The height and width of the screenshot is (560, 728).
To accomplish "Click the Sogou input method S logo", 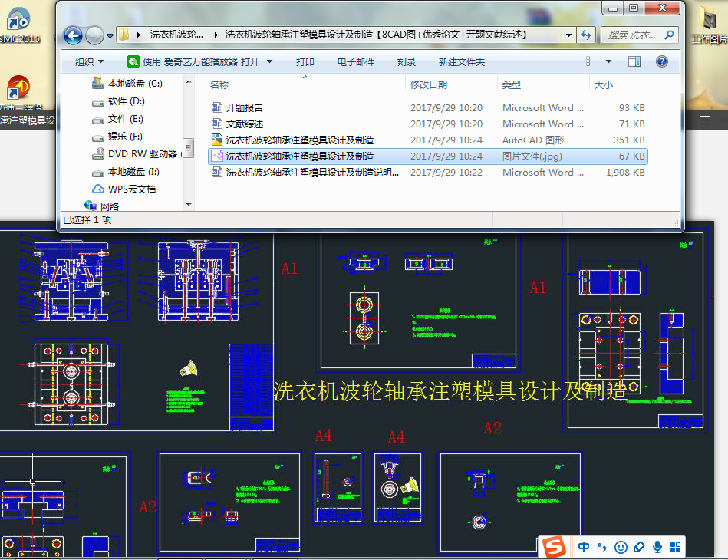I will tap(554, 548).
